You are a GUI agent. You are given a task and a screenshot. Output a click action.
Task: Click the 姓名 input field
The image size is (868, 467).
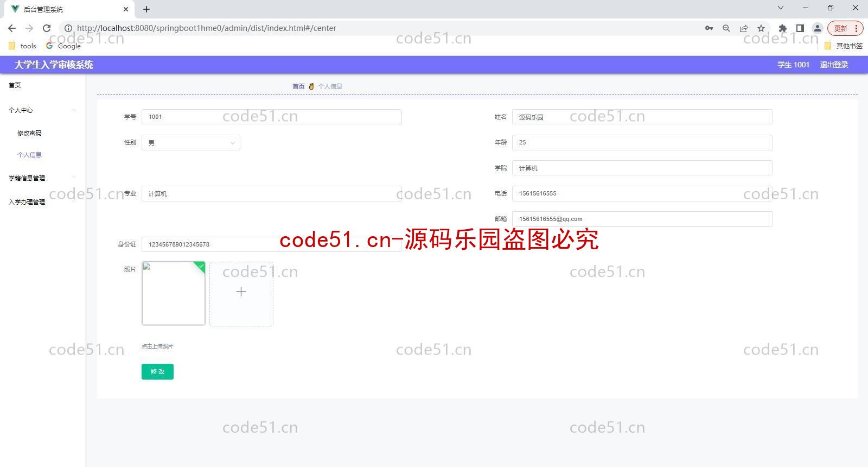point(642,117)
